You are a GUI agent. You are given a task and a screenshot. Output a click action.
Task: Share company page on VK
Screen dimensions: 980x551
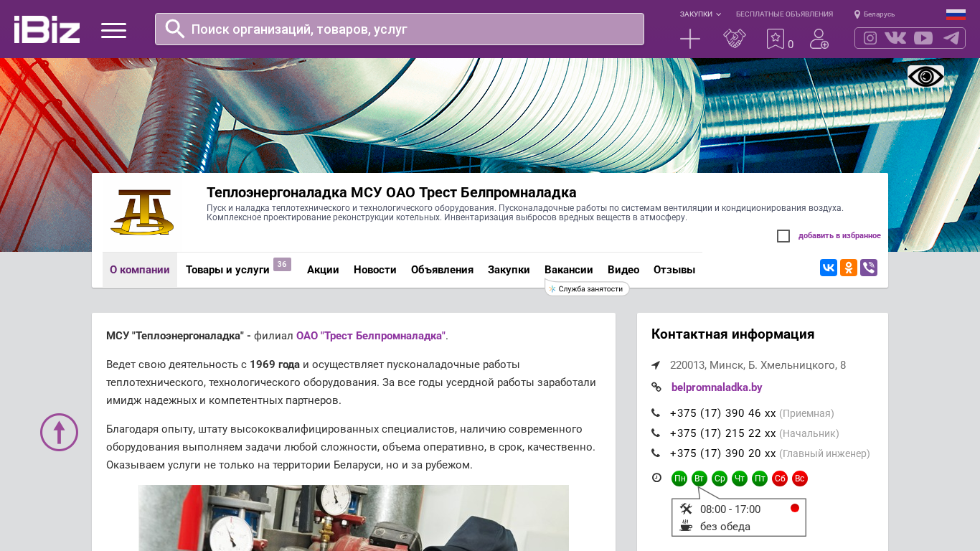click(x=829, y=268)
